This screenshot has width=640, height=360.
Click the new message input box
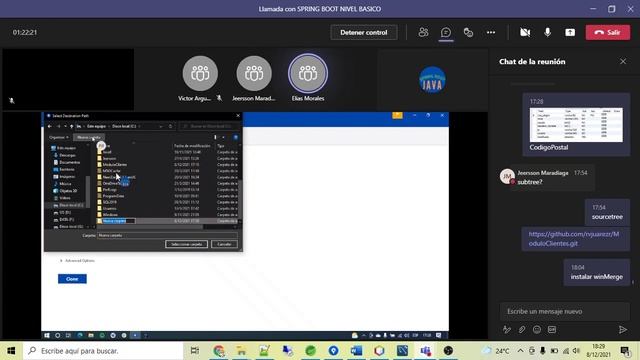[x=564, y=311]
